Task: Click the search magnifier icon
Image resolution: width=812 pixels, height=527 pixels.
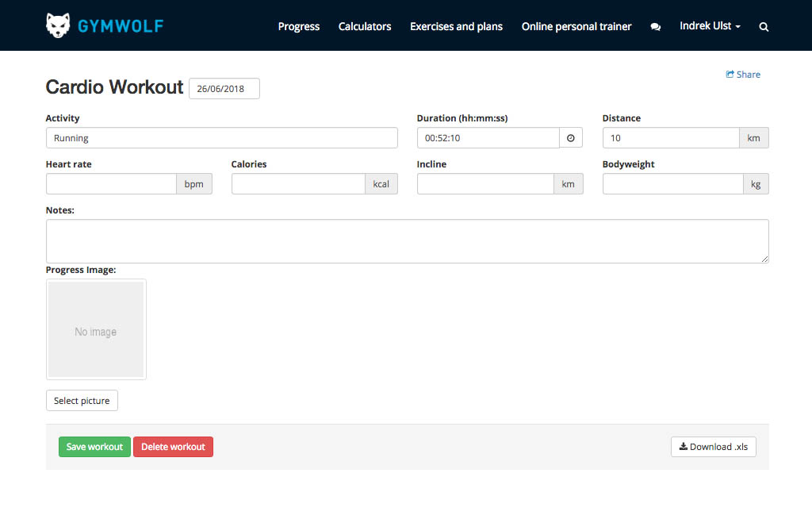Action: click(764, 27)
